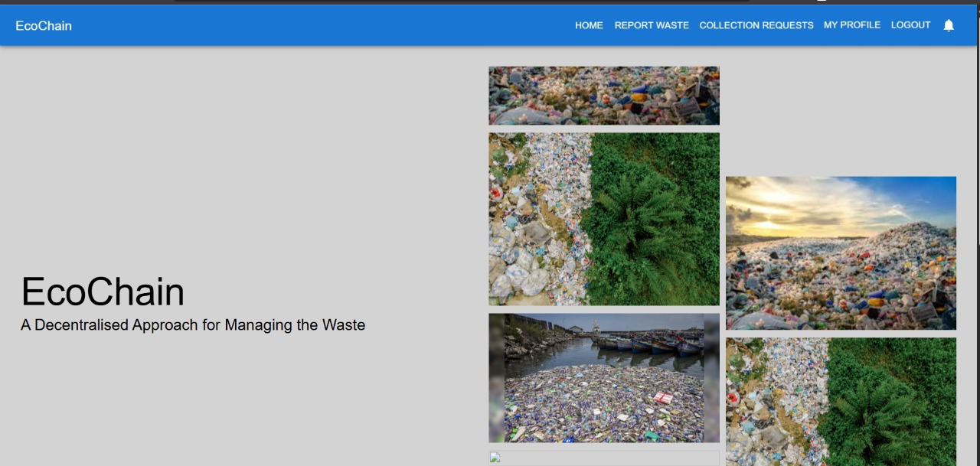Click the large EcoChain hero heading
This screenshot has width=980, height=466.
tap(103, 292)
